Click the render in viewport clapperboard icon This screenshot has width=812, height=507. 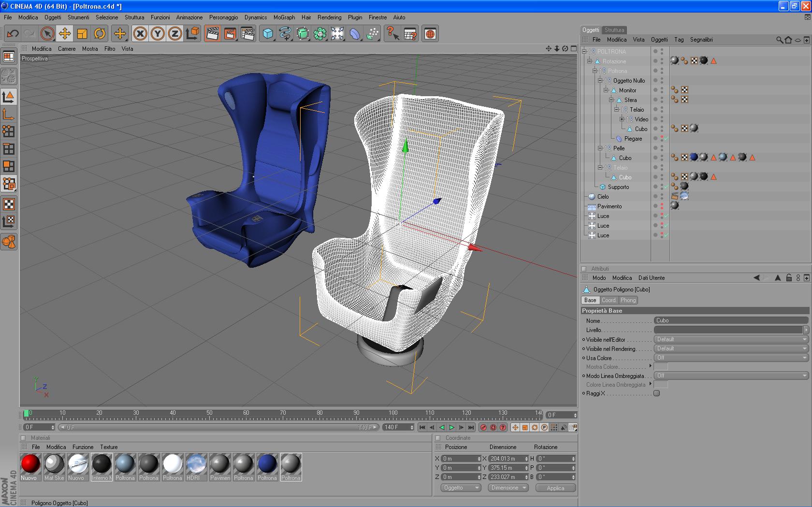(212, 33)
